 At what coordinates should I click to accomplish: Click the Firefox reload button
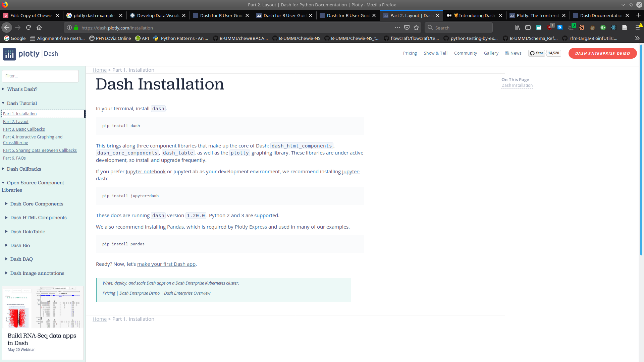click(x=29, y=27)
